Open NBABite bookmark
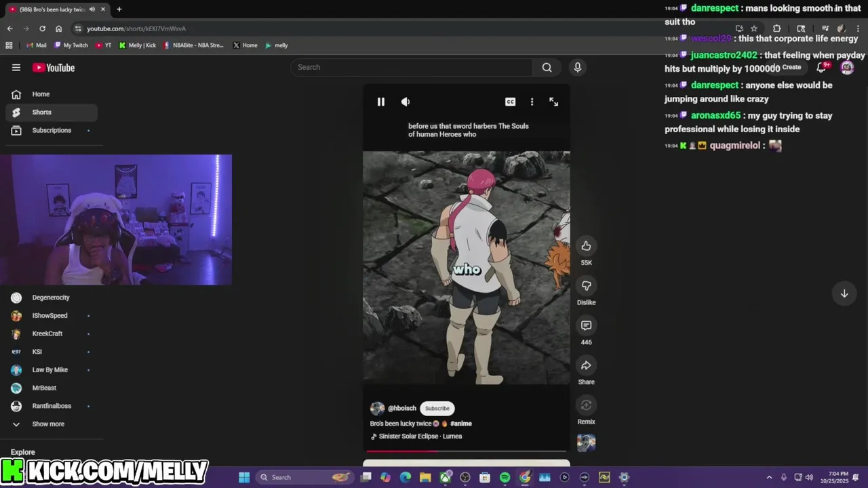The width and height of the screenshot is (868, 488). [x=193, y=45]
